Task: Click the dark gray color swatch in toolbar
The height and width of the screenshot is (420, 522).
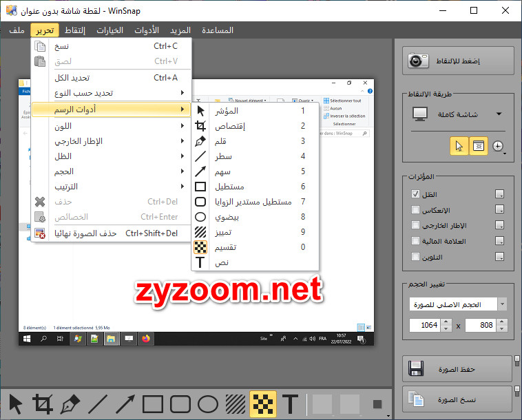Action: (x=377, y=404)
